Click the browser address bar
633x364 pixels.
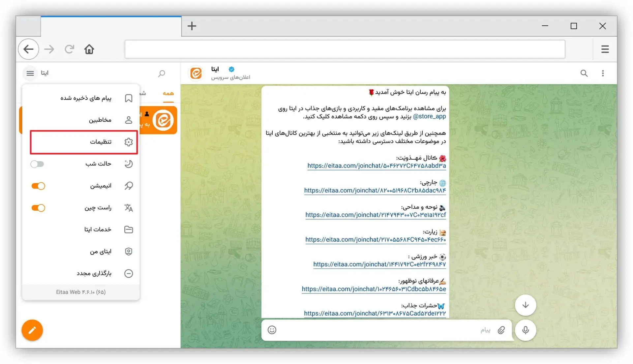(x=345, y=49)
